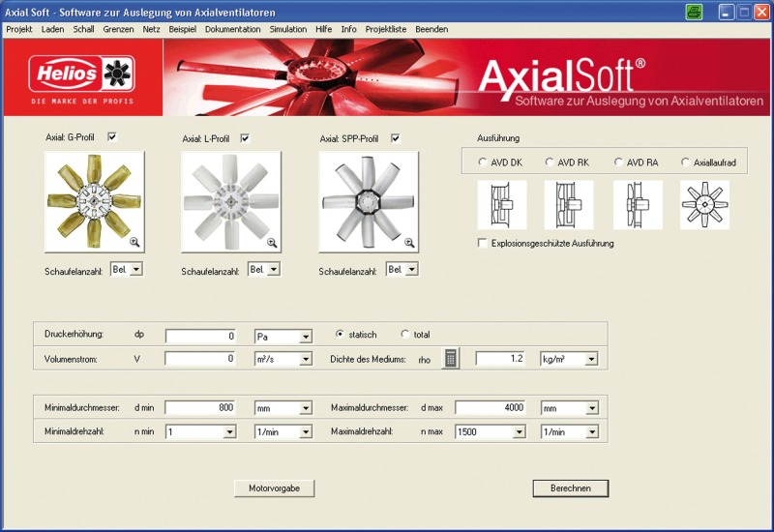Choose the statisch pressure option
774x532 pixels.
(340, 334)
